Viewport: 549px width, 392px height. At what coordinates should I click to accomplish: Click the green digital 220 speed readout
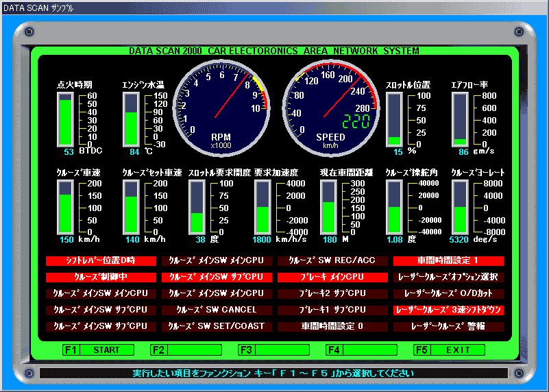point(356,122)
